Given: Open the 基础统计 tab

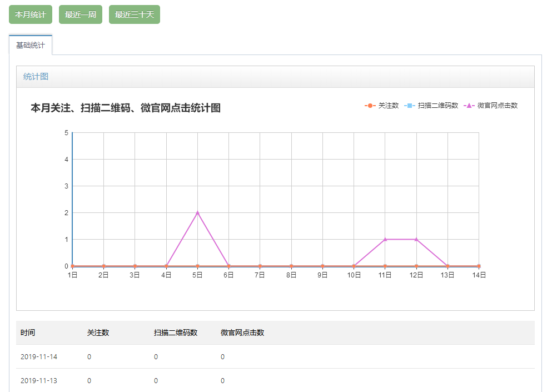Looking at the screenshot, I should 31,45.
